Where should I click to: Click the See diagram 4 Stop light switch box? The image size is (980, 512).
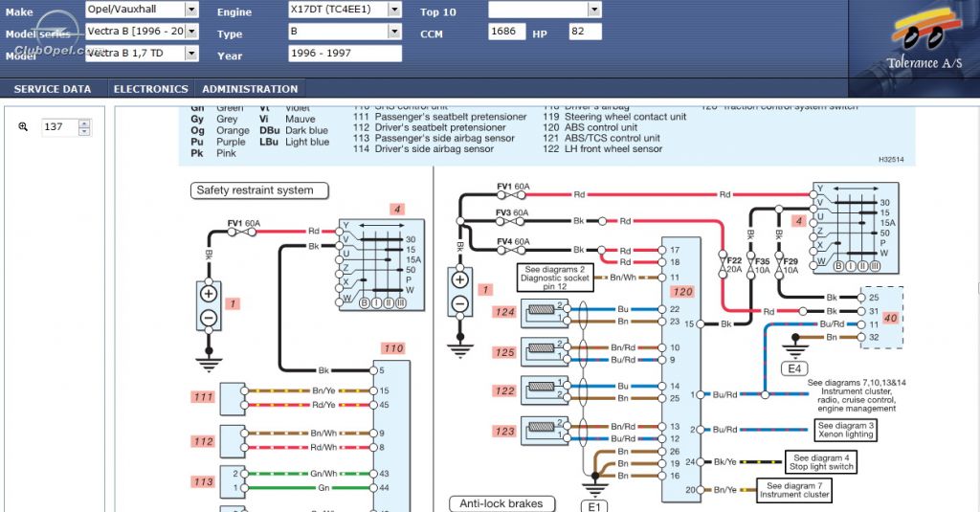tap(820, 462)
